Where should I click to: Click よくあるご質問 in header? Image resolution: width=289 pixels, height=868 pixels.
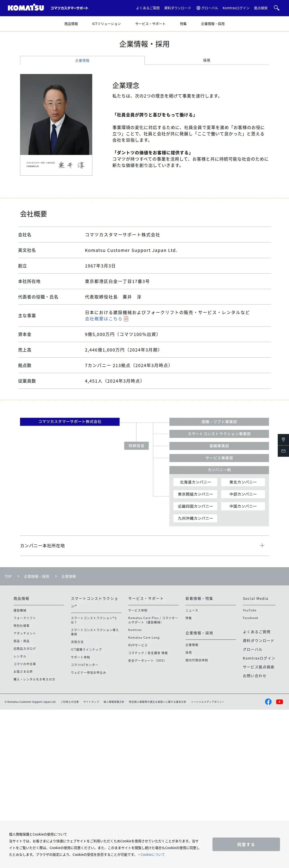tap(148, 8)
